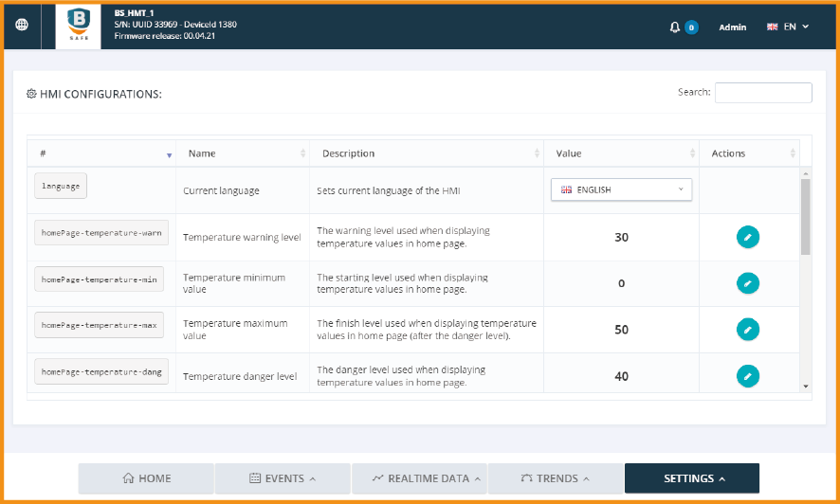Screen dimensions: 840x504
Task: Click the gear icon beside HMI CONFIGURATIONS
Action: 31,94
